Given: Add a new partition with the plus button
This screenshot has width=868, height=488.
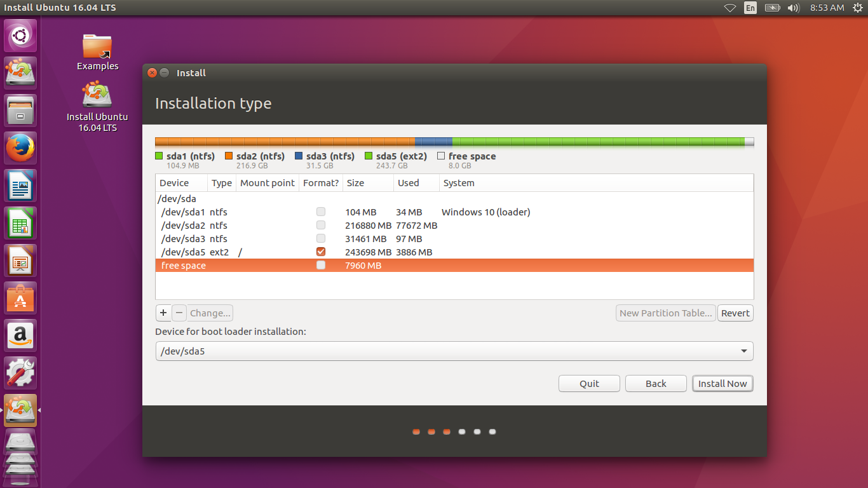Looking at the screenshot, I should tap(163, 313).
